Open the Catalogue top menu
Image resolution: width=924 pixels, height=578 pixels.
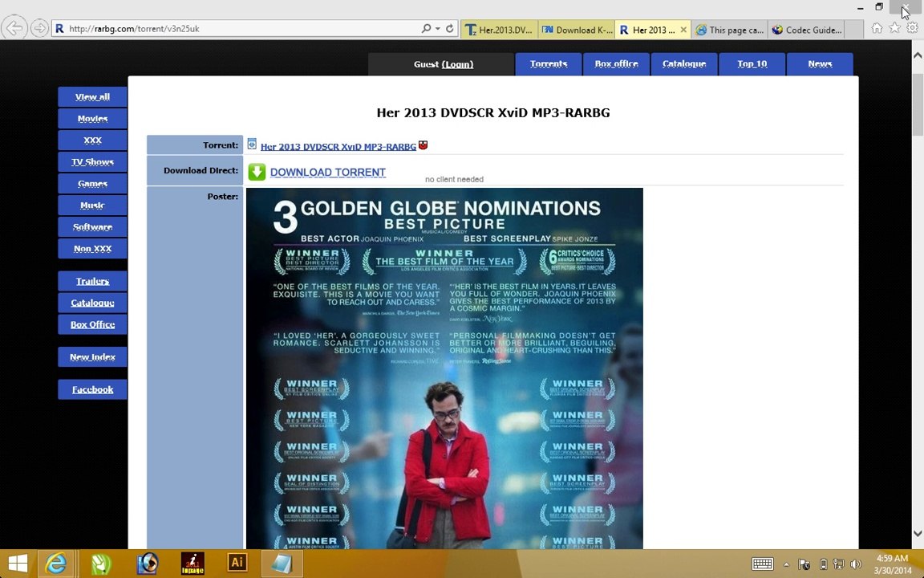pyautogui.click(x=683, y=63)
